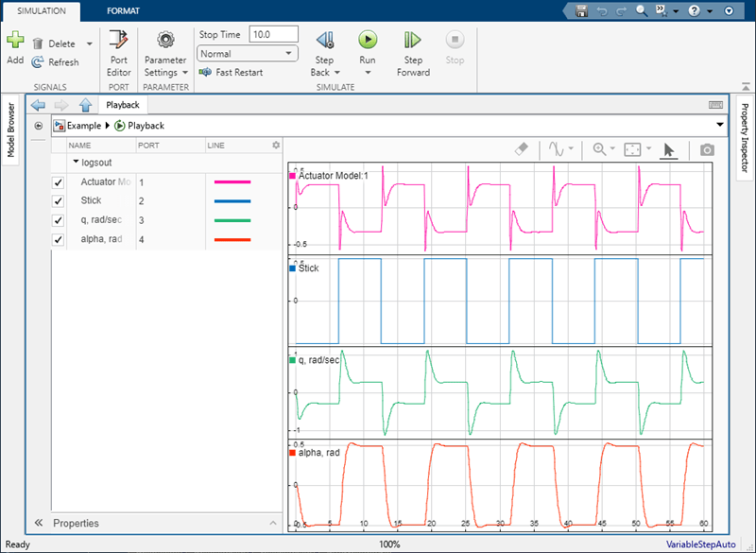Collapse the signals panel with double chevron
756x553 pixels.
click(39, 523)
